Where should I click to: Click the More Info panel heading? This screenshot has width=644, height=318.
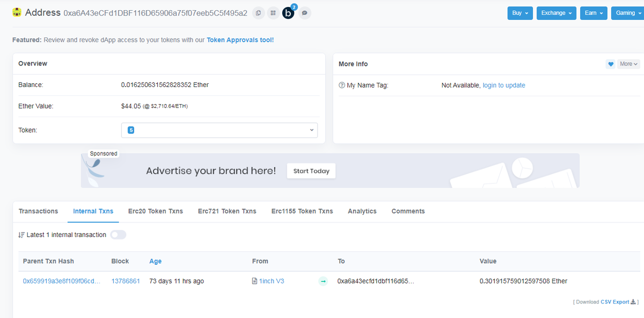point(353,64)
